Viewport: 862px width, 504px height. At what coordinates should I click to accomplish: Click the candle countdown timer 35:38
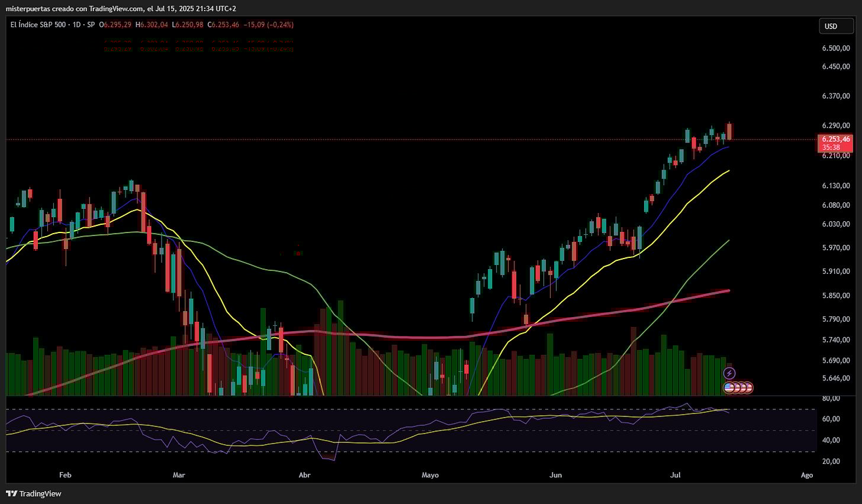tap(831, 147)
